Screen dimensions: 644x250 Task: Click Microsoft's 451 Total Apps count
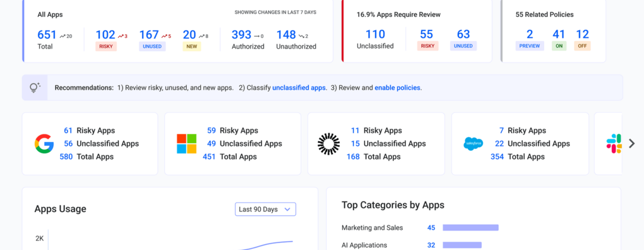point(209,157)
